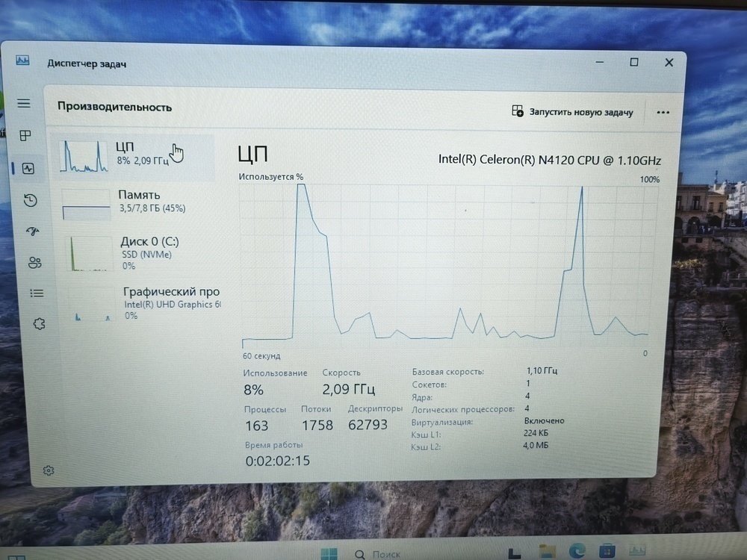Screen dimensions: 747x560
Task: Switch to the Users page icon
Action: [35, 262]
